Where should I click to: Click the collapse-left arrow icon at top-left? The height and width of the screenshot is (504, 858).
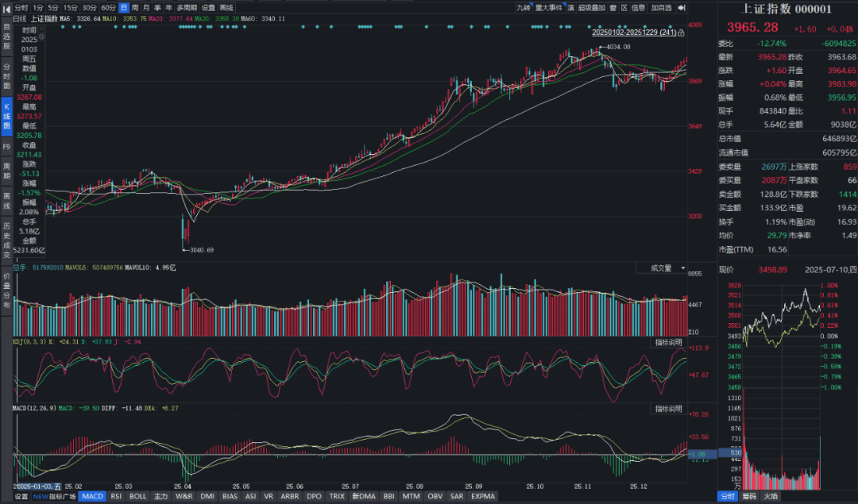pos(6,7)
